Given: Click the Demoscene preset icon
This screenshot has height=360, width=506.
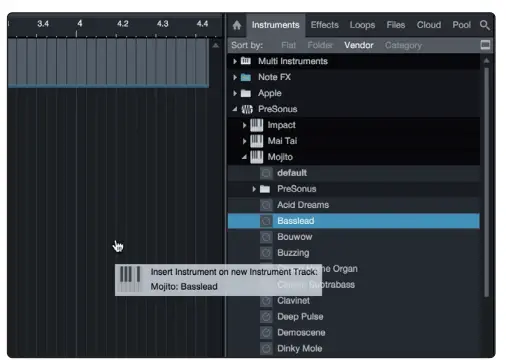Looking at the screenshot, I should [x=266, y=333].
